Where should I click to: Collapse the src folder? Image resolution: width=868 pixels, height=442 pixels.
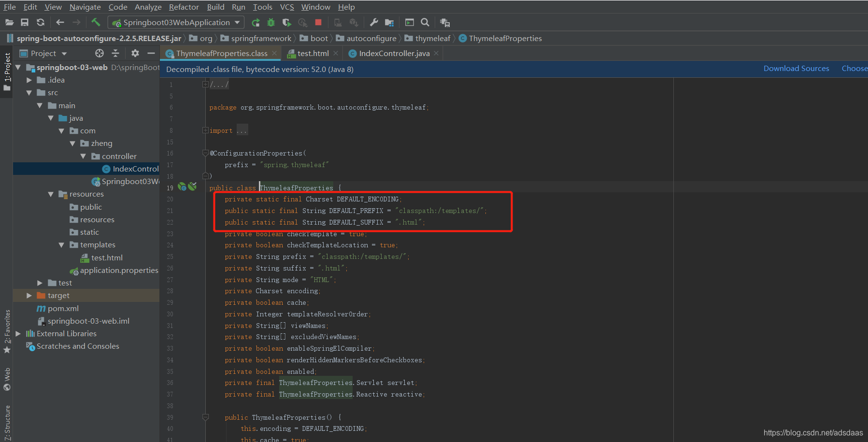(29, 93)
